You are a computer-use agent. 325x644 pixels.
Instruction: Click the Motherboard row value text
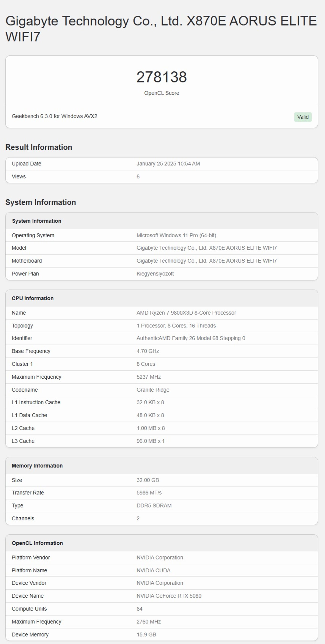(x=206, y=261)
